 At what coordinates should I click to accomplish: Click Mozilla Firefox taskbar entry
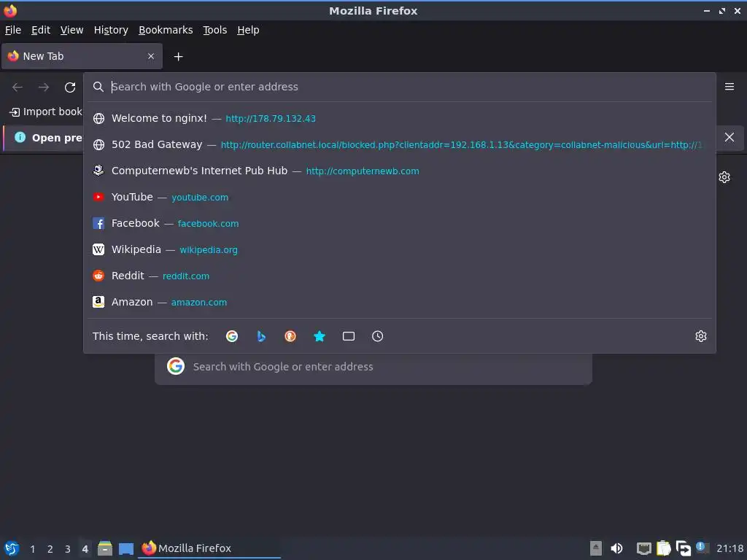(209, 548)
